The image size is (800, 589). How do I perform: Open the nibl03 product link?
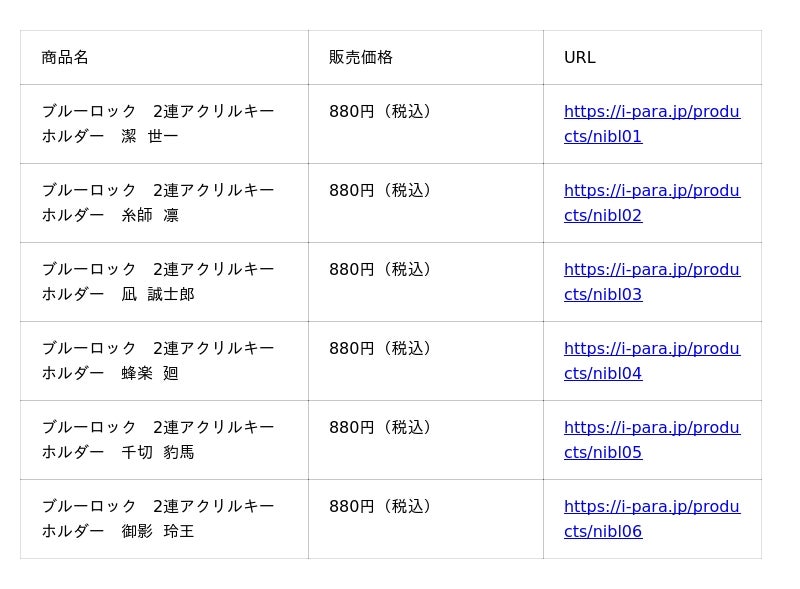point(652,282)
